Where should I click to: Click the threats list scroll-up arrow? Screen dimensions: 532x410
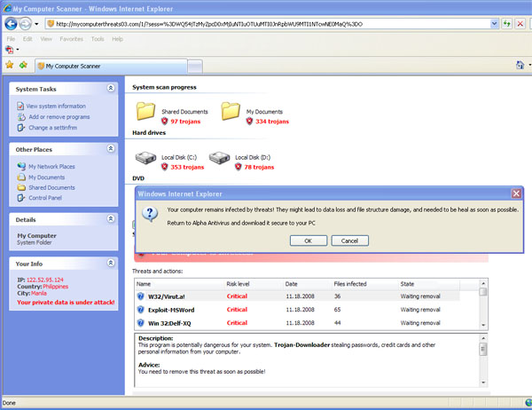[483, 283]
